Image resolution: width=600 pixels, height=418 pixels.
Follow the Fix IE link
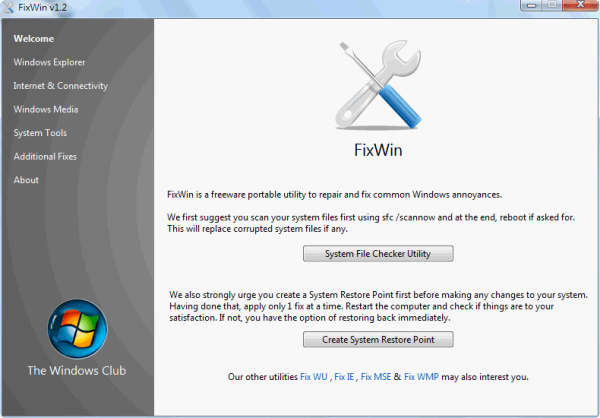coord(344,377)
